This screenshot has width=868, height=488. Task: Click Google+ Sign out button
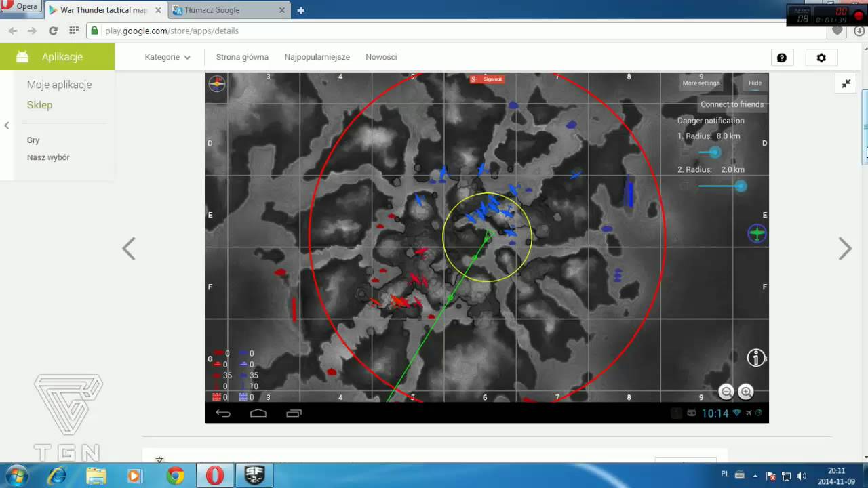tap(486, 79)
